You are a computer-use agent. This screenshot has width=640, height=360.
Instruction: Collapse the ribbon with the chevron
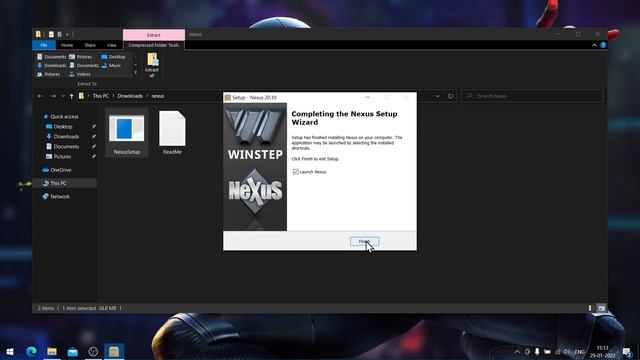(594, 45)
